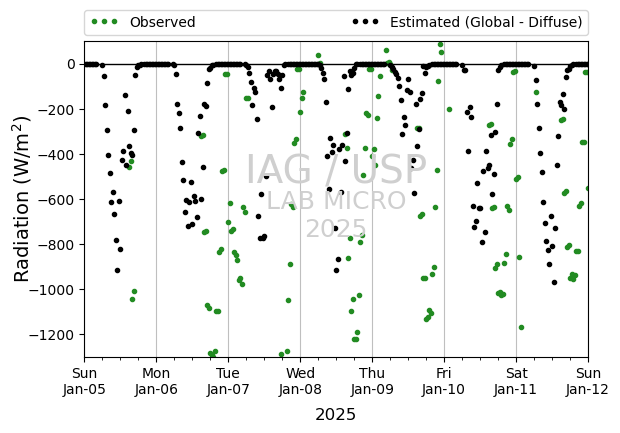
Task: Click the y-axis value '−400'
Action: click(x=56, y=155)
